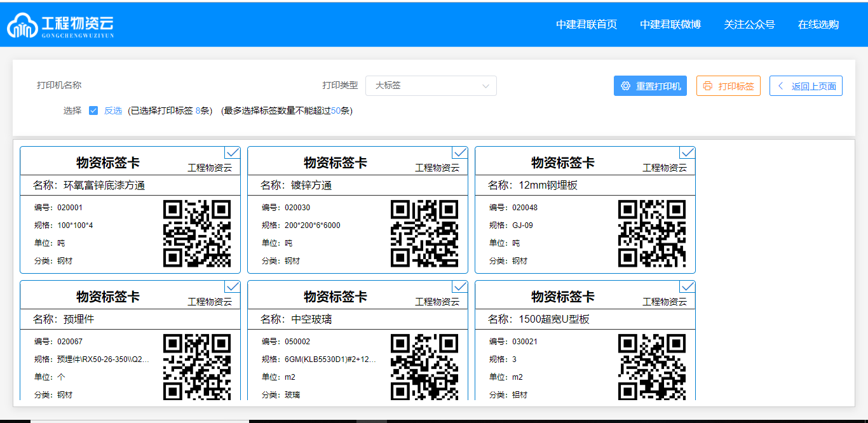The image size is (868, 423).
Task: Click the truncated spec 预埋件\RX50-26-350
Action: (104, 359)
